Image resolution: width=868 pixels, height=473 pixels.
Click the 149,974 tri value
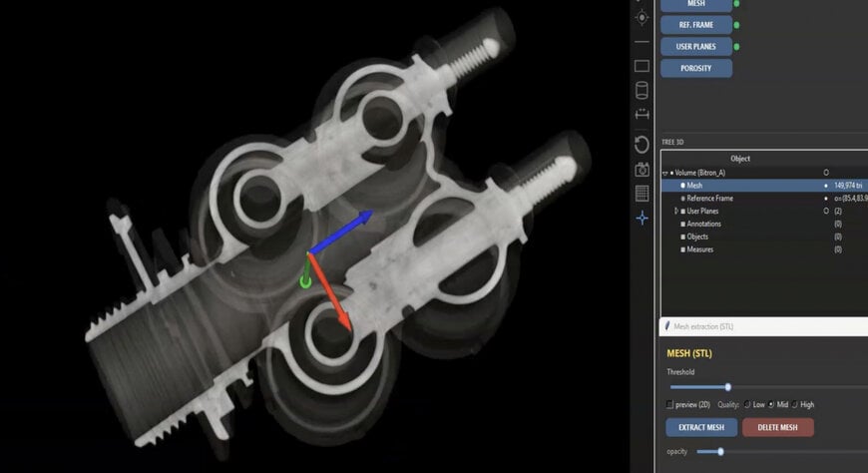847,186
